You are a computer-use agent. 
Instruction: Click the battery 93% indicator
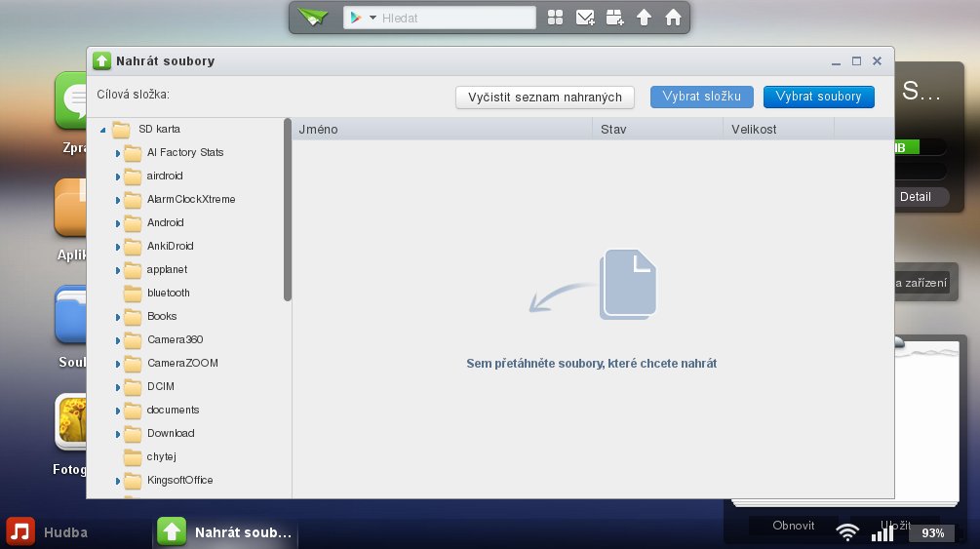coord(932,533)
